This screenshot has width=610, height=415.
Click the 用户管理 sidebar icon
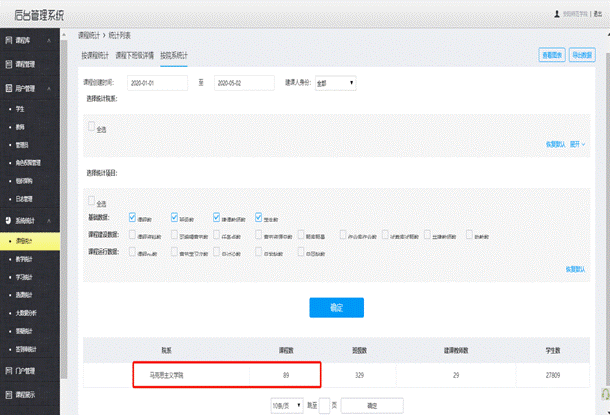pos(9,89)
